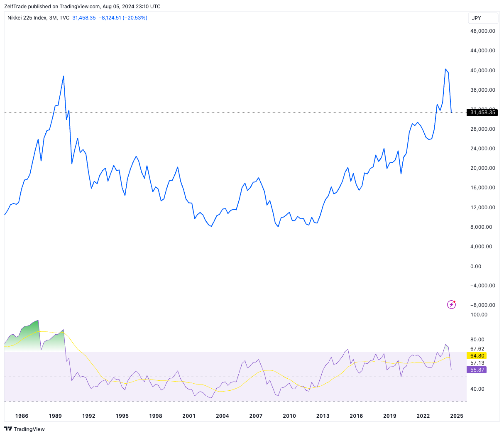
Task: Click the 67.62 RSI scale label
Action: pyautogui.click(x=477, y=349)
